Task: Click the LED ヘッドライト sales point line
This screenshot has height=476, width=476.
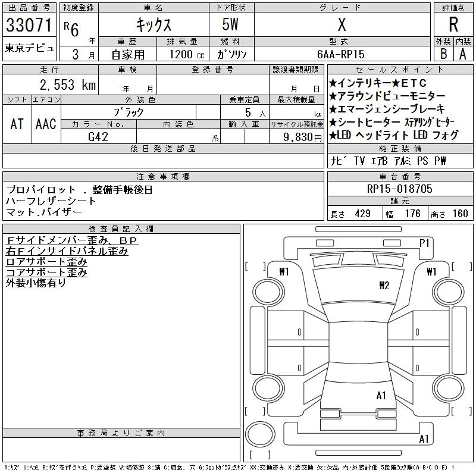Action: tap(394, 135)
